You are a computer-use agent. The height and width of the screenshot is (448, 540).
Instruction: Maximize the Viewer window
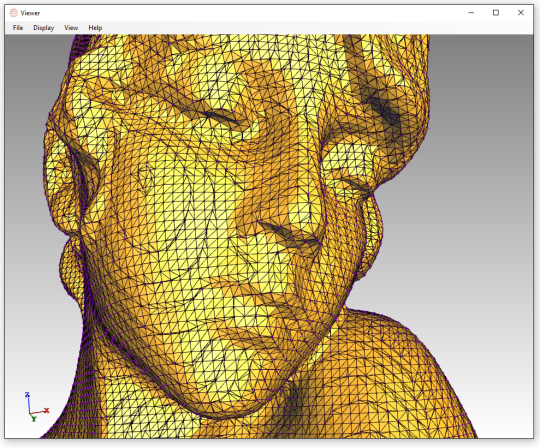click(496, 13)
